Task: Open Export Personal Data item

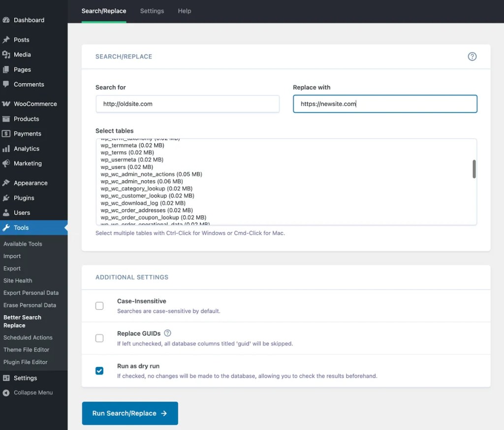Action: coord(31,293)
